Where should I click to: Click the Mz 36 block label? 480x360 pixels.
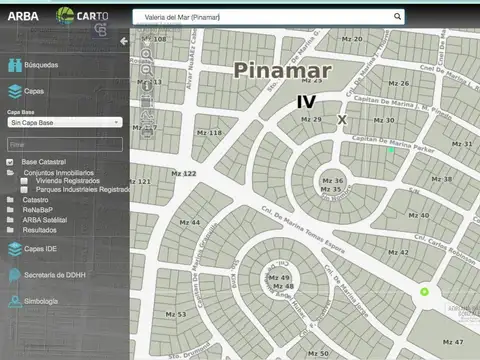pos(333,181)
